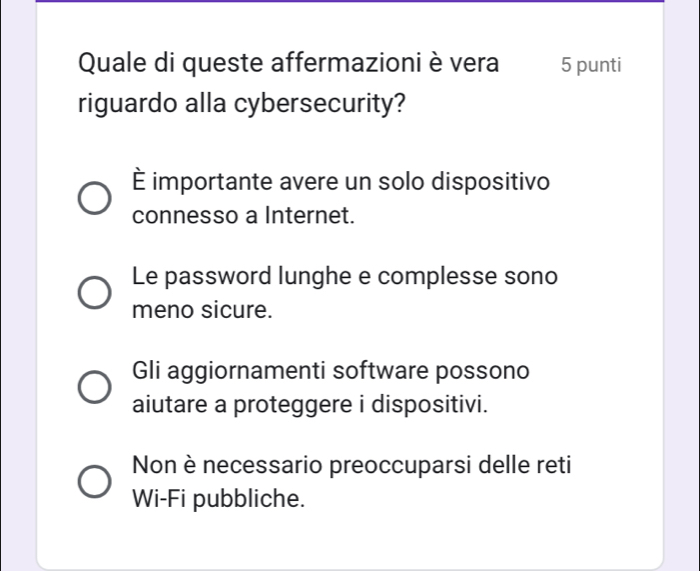Click the purple bar at the top of the card
700x571 pixels.
[350, 2]
